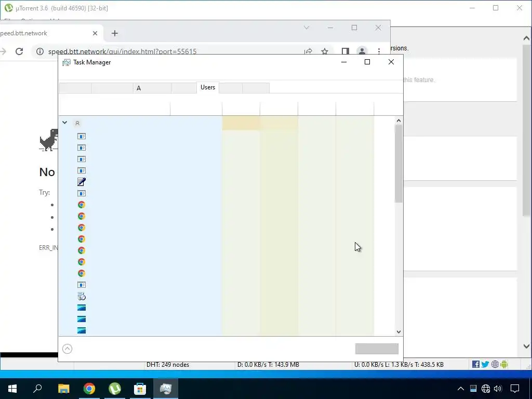The width and height of the screenshot is (532, 399).
Task: Close the speed.btt.network tab
Action: [x=95, y=33]
